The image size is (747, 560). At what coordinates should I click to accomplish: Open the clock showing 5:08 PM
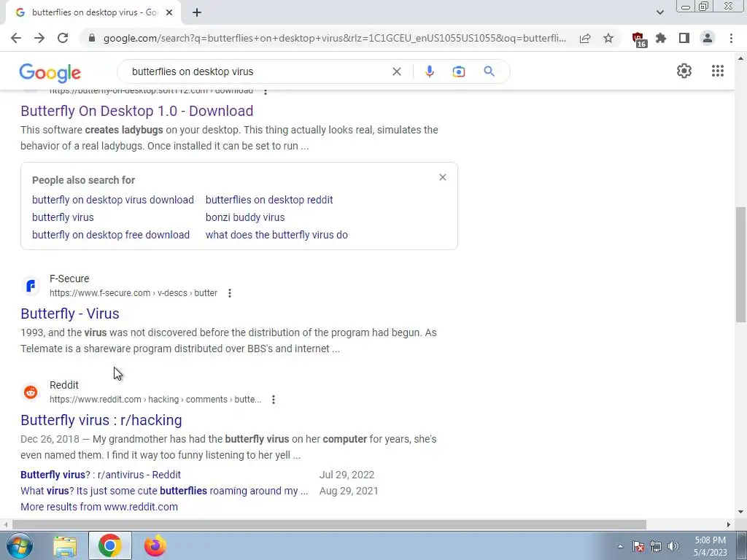(x=710, y=546)
